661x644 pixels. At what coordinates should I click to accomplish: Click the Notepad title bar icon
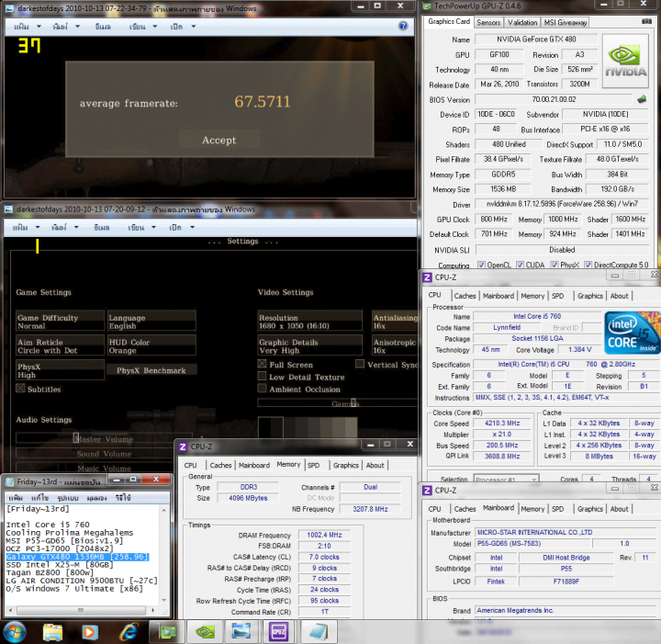pyautogui.click(x=9, y=481)
